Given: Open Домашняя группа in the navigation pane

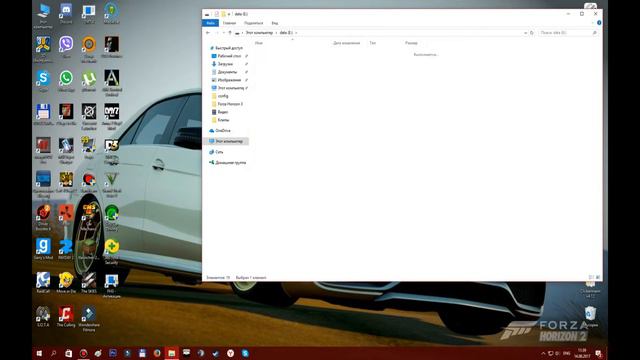Looking at the screenshot, I should 227,162.
